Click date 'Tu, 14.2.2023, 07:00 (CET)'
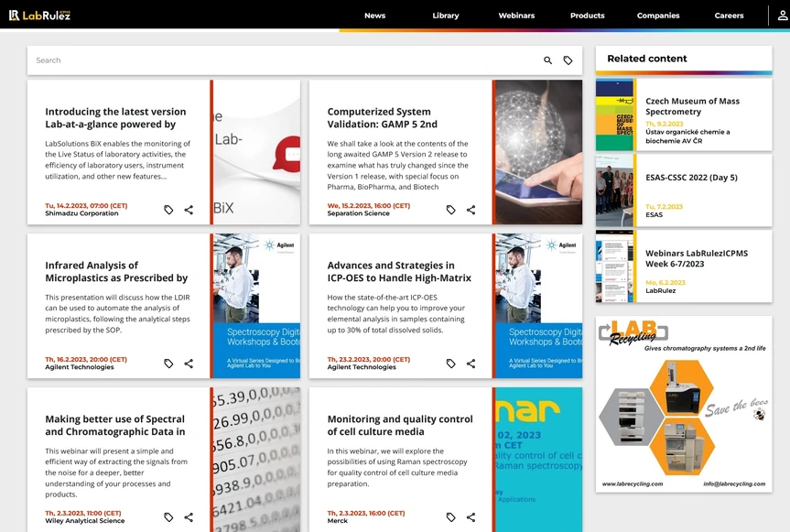The width and height of the screenshot is (790, 532). point(86,205)
